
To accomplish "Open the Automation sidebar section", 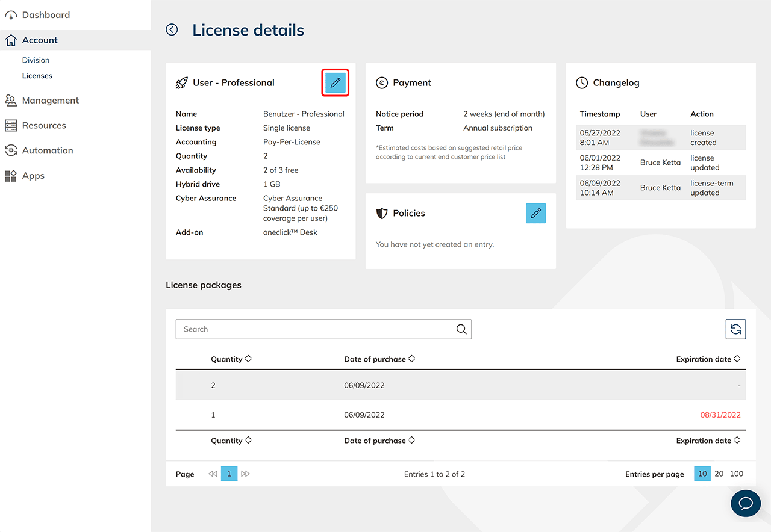I will click(48, 150).
